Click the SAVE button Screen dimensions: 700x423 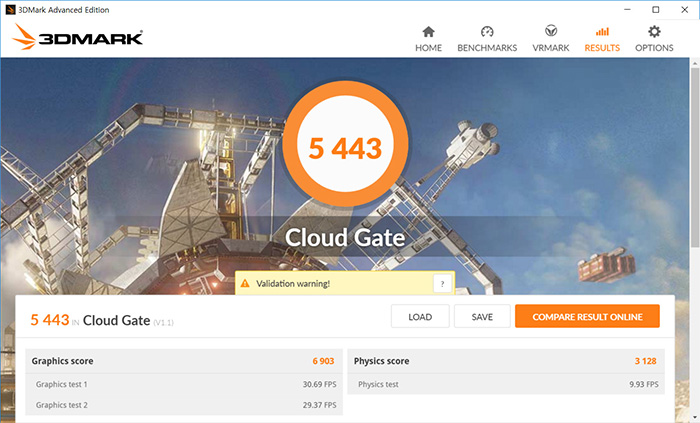[482, 316]
